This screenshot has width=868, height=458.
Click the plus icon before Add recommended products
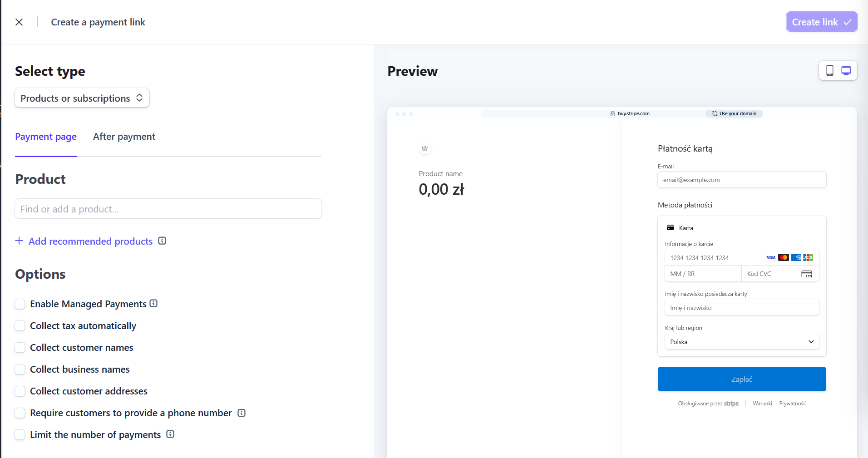point(19,241)
